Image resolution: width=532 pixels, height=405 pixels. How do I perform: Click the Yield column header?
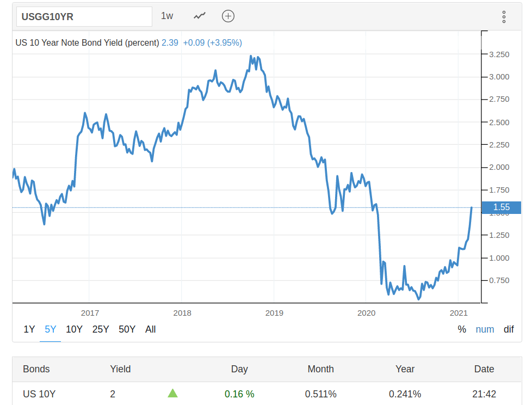pyautogui.click(x=120, y=369)
